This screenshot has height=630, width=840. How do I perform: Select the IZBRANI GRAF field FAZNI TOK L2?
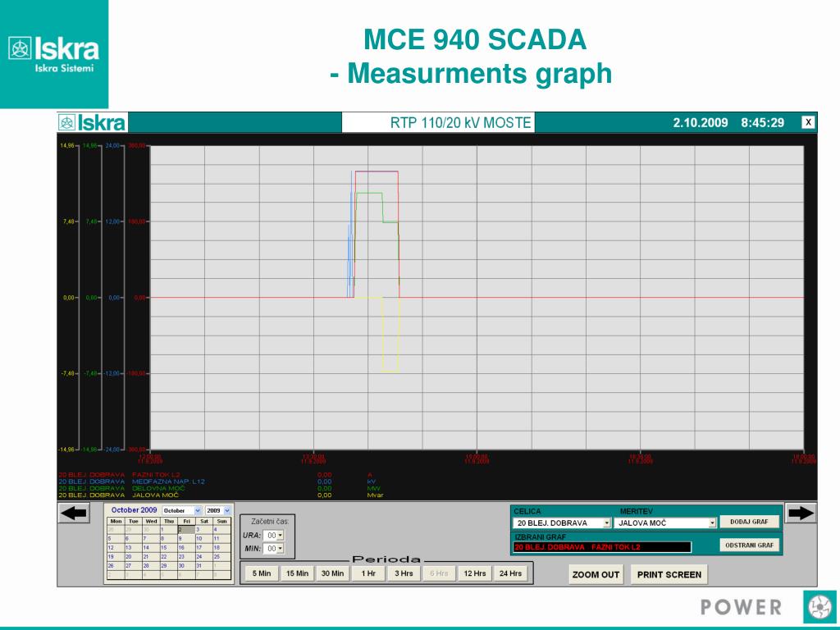602,547
